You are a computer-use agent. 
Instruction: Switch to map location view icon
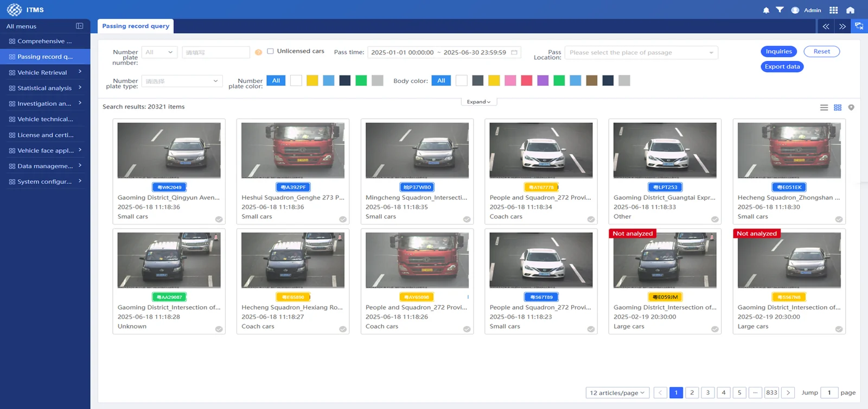[x=851, y=108]
